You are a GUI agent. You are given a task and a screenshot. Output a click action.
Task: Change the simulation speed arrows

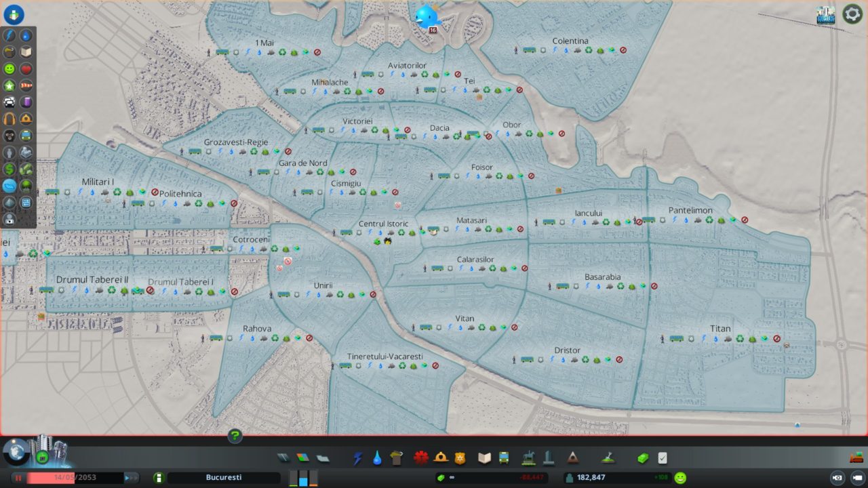pyautogui.click(x=131, y=478)
